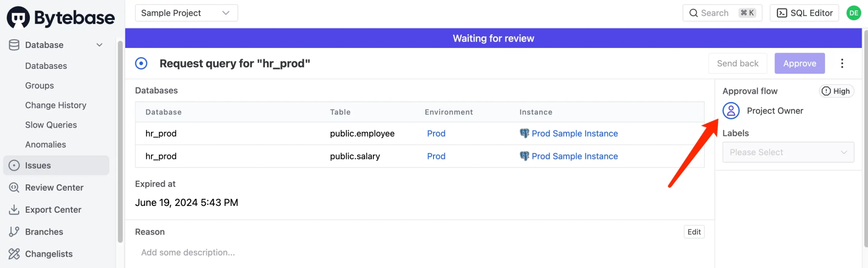Screen dimensions: 868x268
Task: Go to Issues page
Action: pos(56,165)
